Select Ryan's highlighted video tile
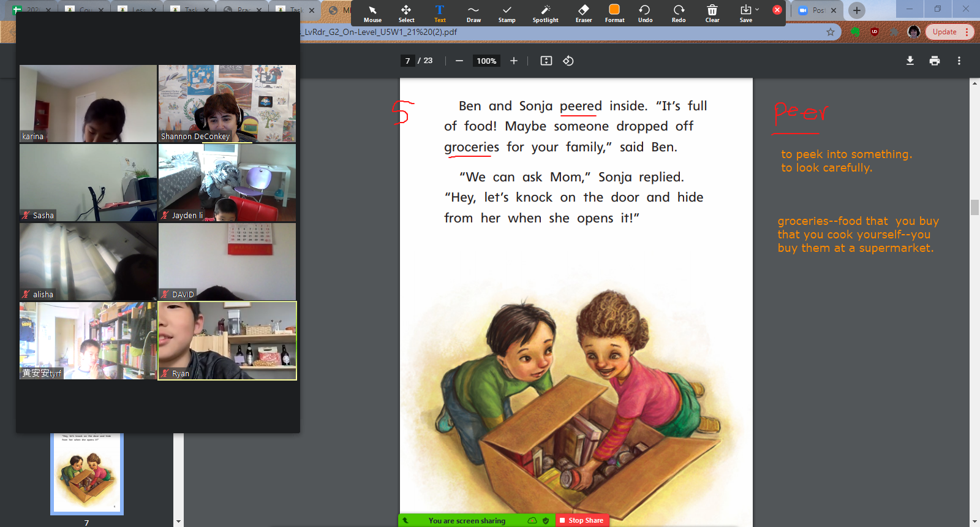 tap(227, 341)
